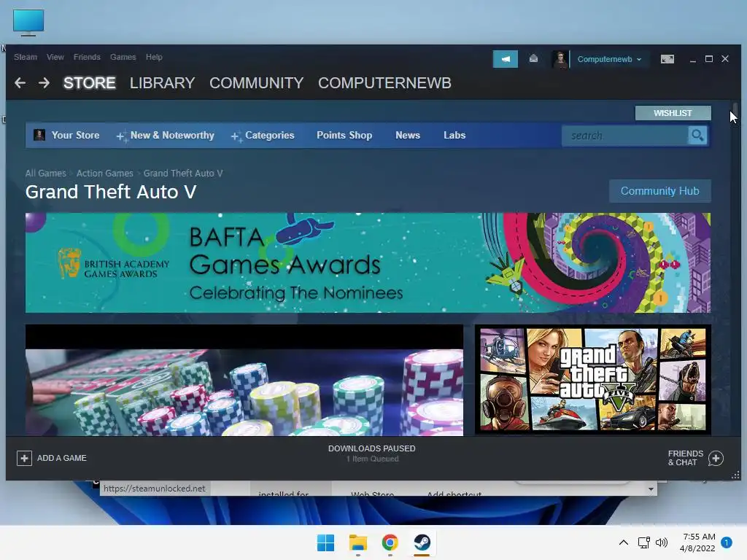Click the Steam window resize grip
This screenshot has height=560, width=747.
(735, 475)
